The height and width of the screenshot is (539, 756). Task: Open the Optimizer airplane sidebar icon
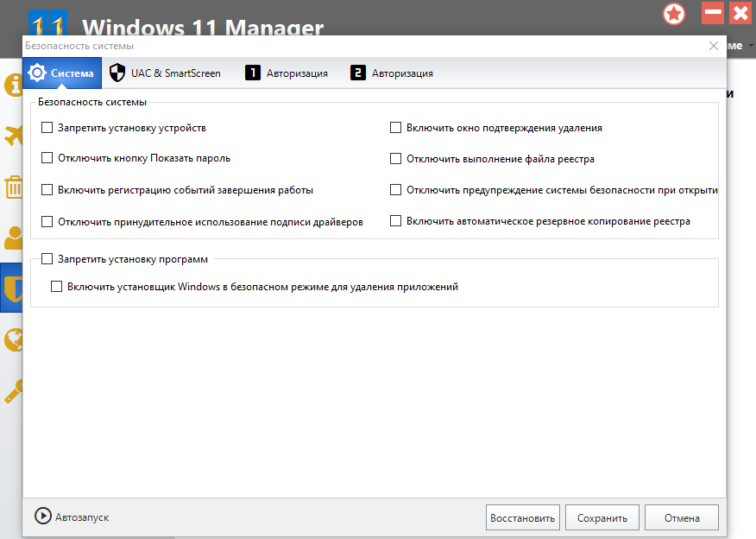pos(14,135)
